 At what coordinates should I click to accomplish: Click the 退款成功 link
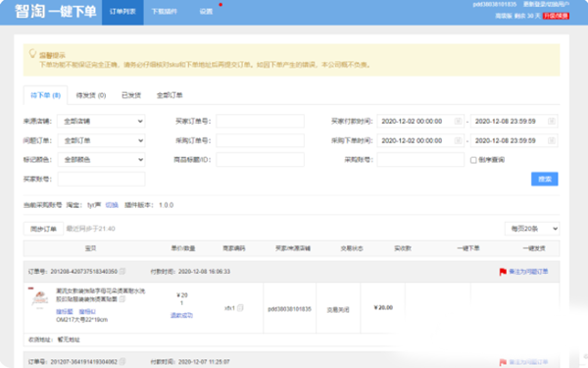[x=182, y=315]
